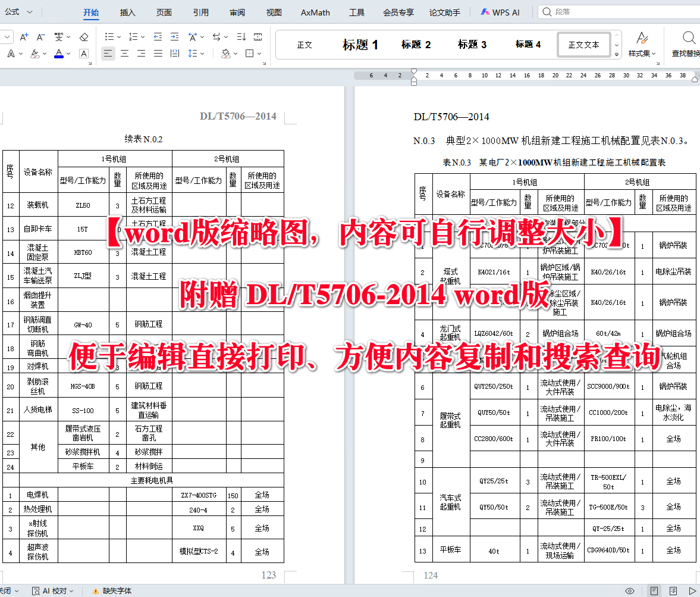
Task: Open numbering style dropdown
Action: pyautogui.click(x=143, y=37)
